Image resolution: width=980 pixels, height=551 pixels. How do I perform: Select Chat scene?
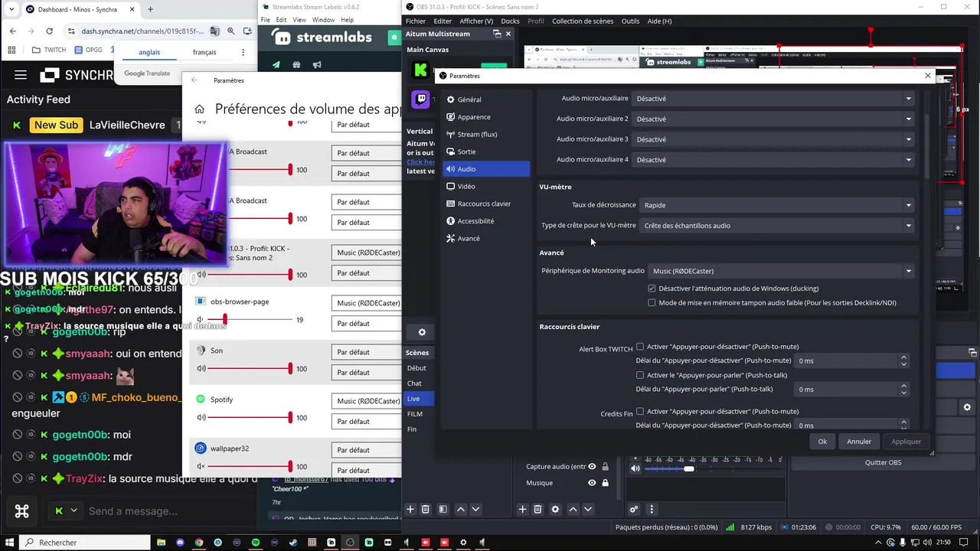[x=415, y=383]
